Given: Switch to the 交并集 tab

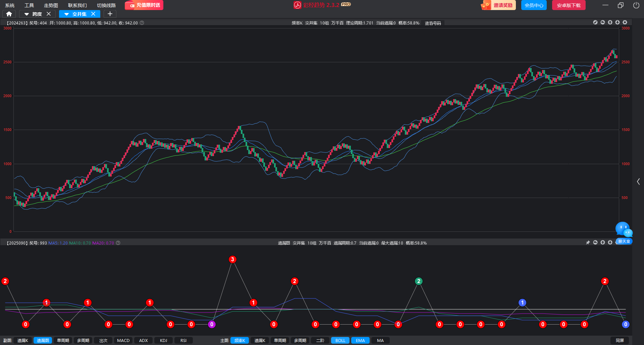Looking at the screenshot, I should 79,14.
